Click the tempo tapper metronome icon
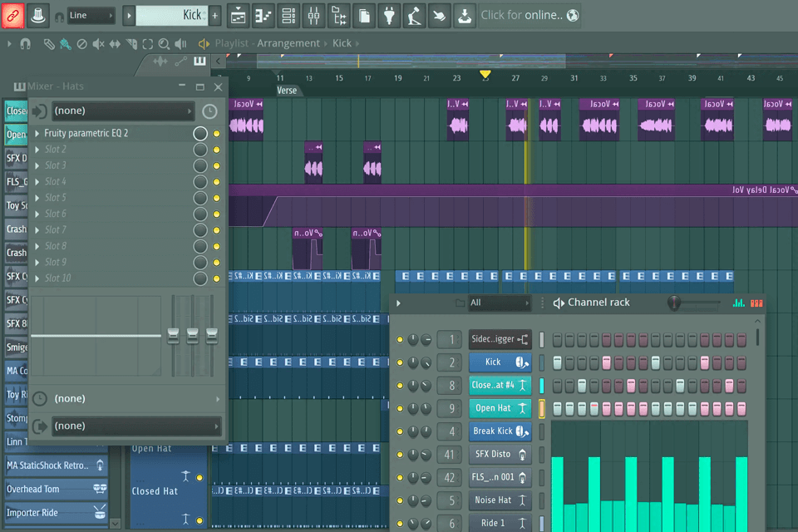This screenshot has width=798, height=532. click(x=414, y=16)
